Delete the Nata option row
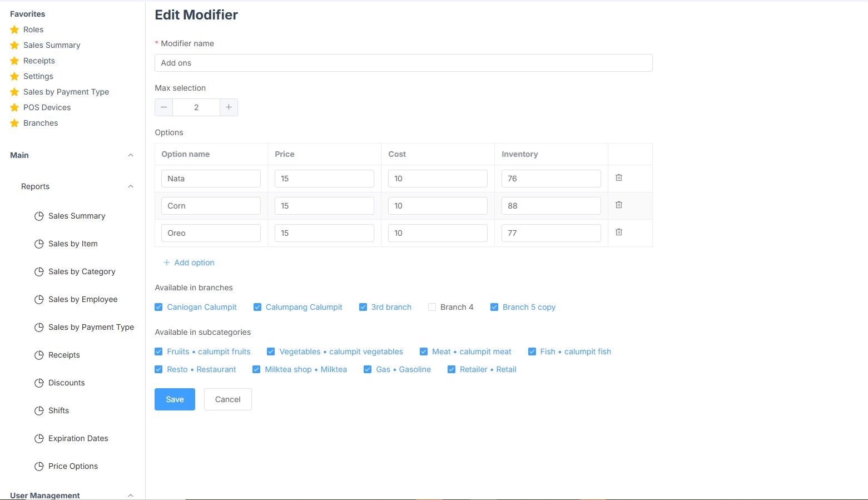 (618, 178)
